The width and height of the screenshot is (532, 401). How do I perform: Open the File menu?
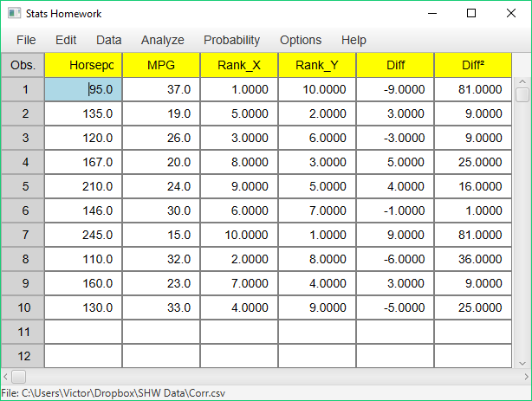point(26,40)
